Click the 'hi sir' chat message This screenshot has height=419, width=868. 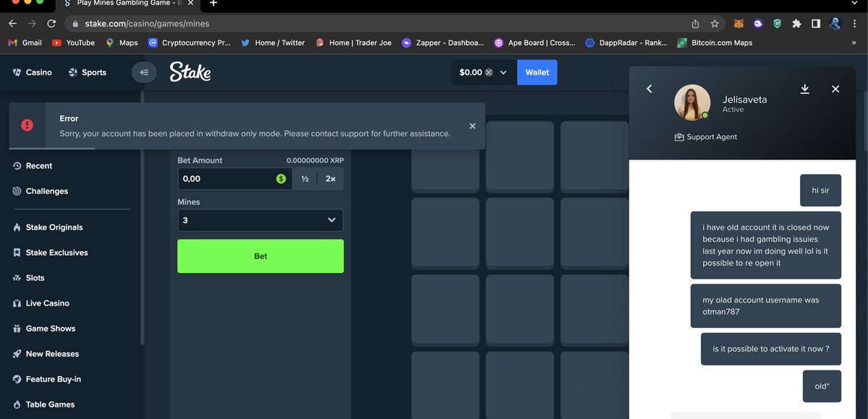coord(821,190)
